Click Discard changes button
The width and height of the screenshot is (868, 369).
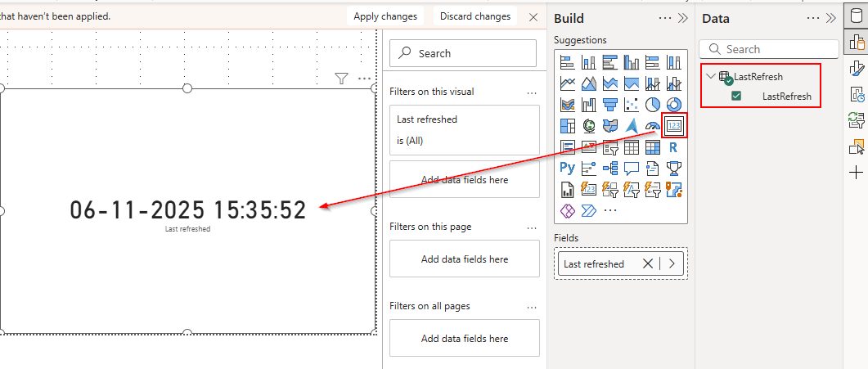pyautogui.click(x=474, y=16)
